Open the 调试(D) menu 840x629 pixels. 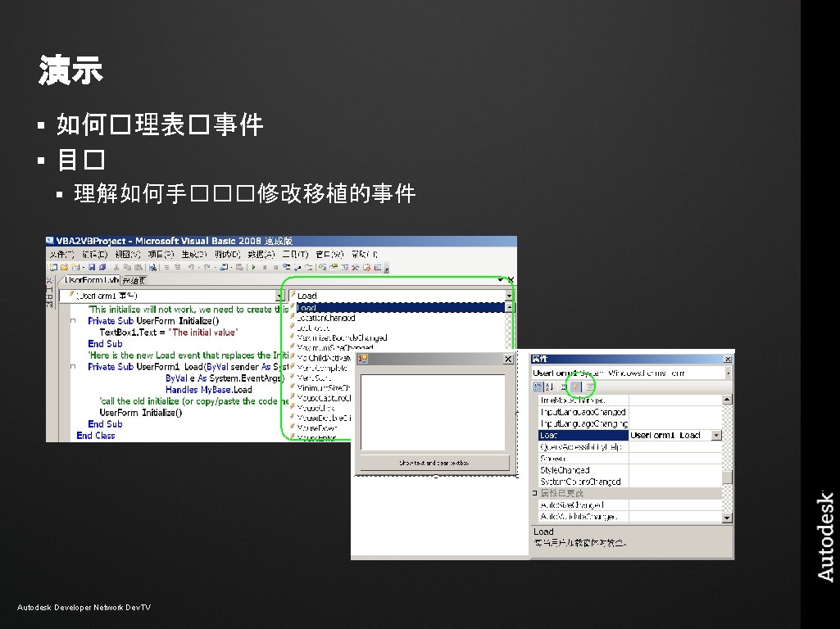click(x=227, y=254)
